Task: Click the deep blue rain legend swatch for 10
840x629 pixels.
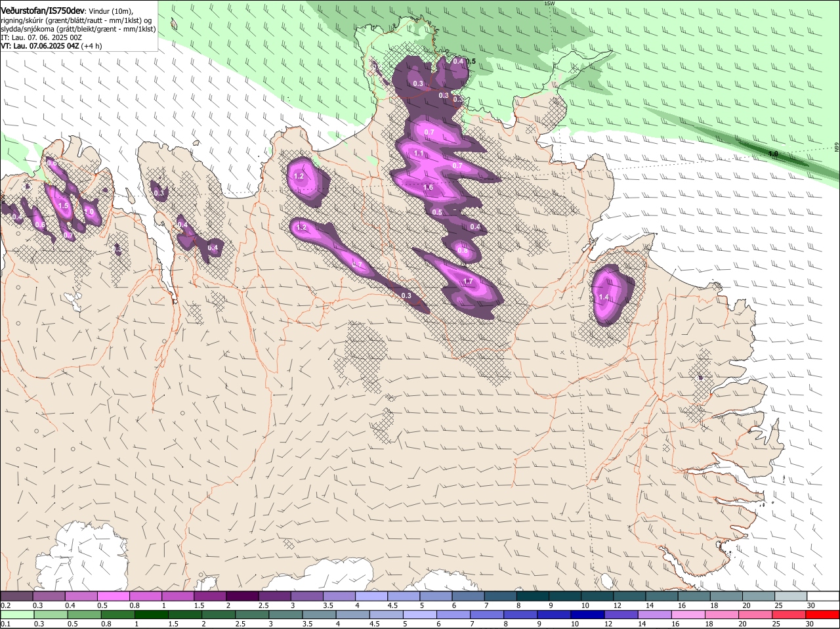Action: tap(587, 615)
